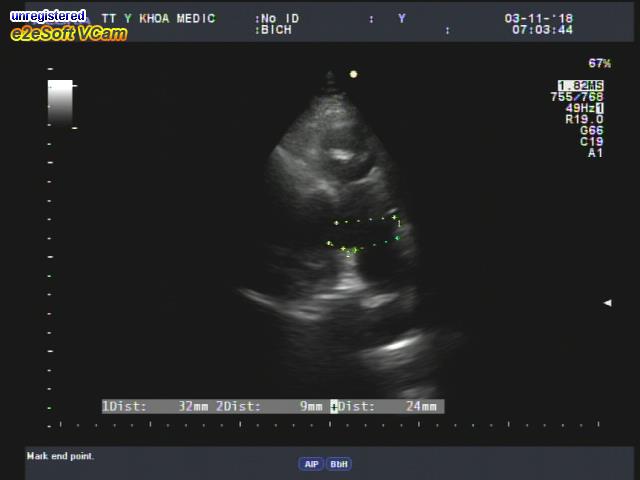Click the R19.0 depth range value
Image resolution: width=640 pixels, height=480 pixels.
[584, 119]
